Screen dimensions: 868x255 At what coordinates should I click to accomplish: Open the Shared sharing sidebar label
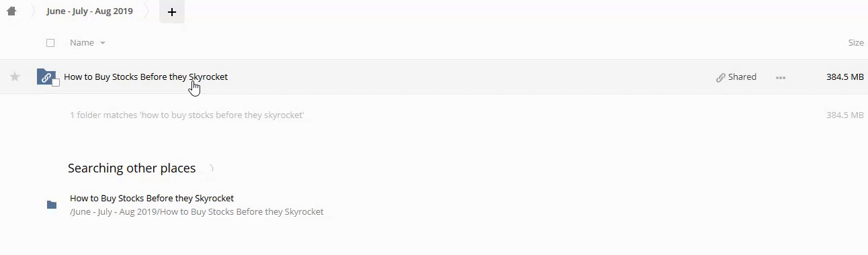point(742,77)
